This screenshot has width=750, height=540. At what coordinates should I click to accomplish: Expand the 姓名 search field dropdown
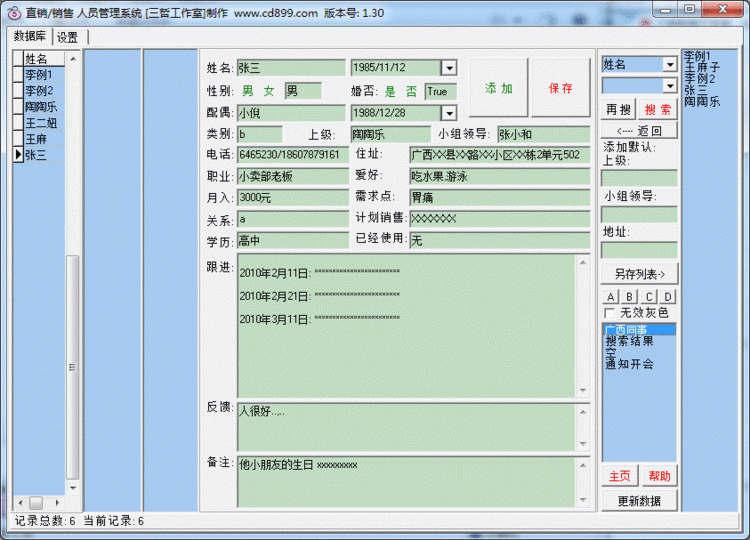669,64
